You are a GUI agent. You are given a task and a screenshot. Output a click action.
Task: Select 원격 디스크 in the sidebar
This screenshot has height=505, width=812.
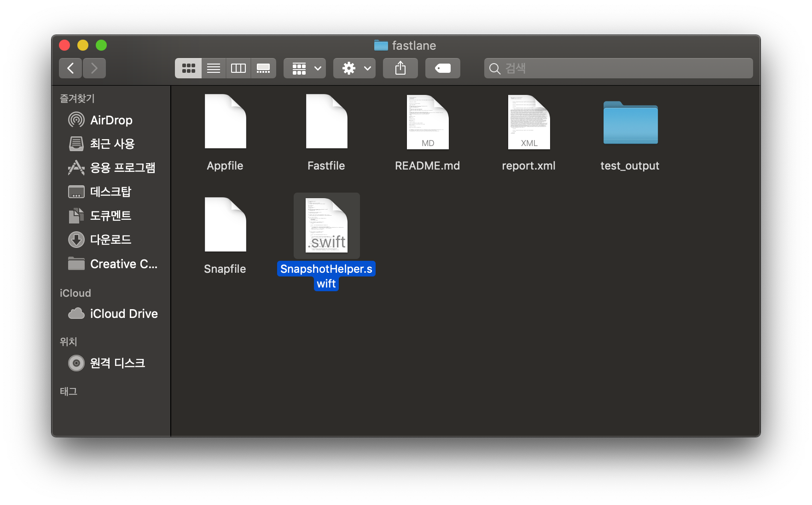click(110, 363)
